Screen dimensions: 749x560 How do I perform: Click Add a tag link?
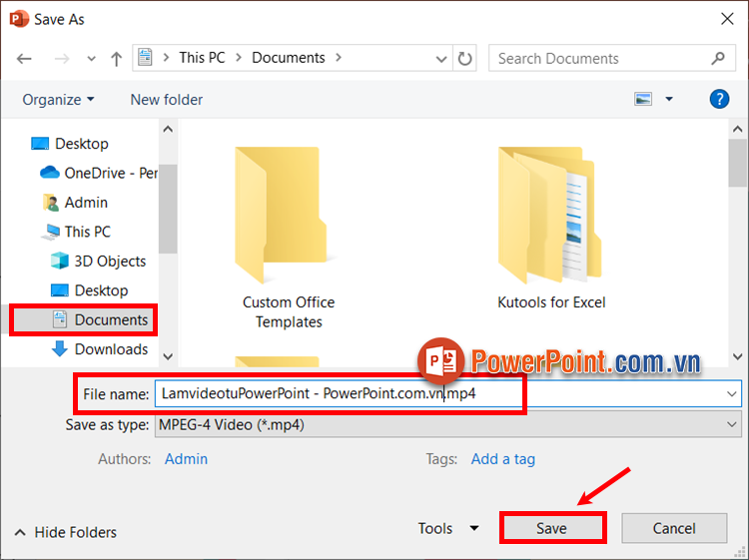[503, 459]
